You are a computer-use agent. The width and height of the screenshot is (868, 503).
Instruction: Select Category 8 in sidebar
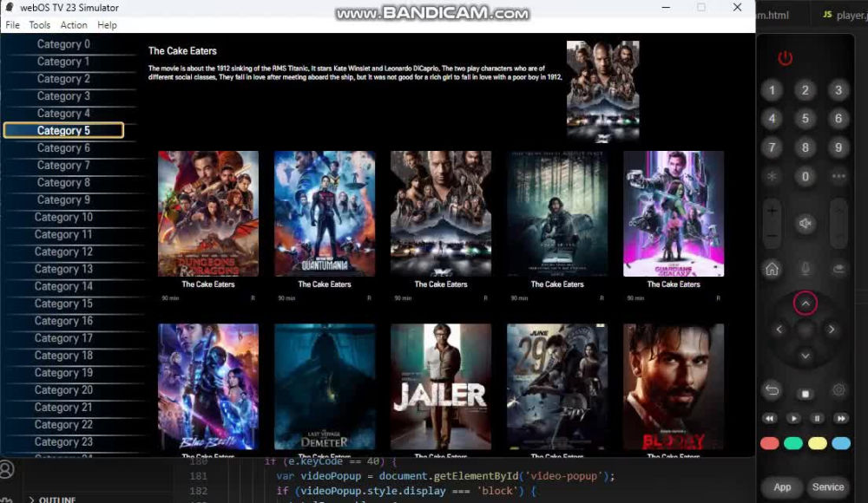(x=63, y=183)
